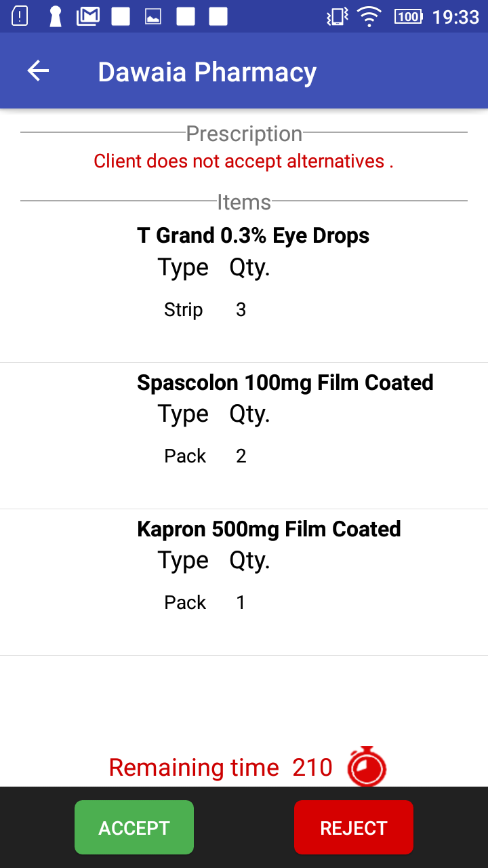The image size is (488, 868).
Task: Tap the 19:33 clock in status bar
Action: (x=455, y=17)
